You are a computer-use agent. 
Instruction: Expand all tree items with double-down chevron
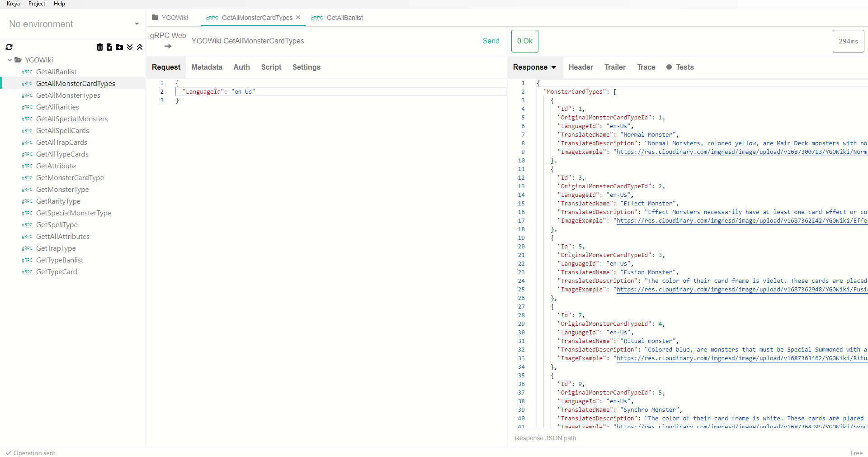tap(130, 47)
